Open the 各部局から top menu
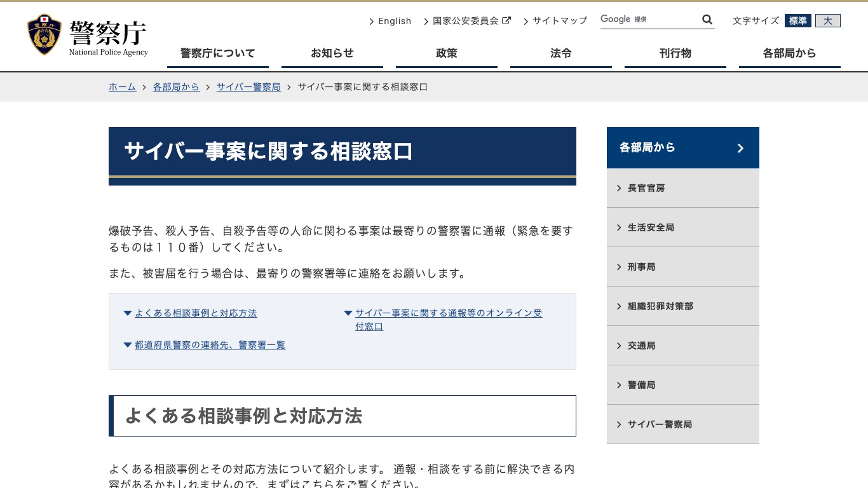Screen dimensions: 868x488 point(790,54)
